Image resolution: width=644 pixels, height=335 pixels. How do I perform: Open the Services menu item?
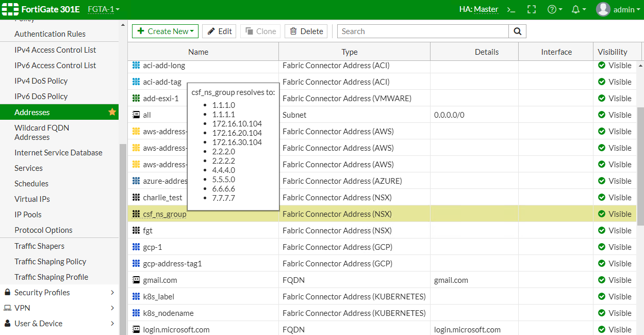[28, 168]
